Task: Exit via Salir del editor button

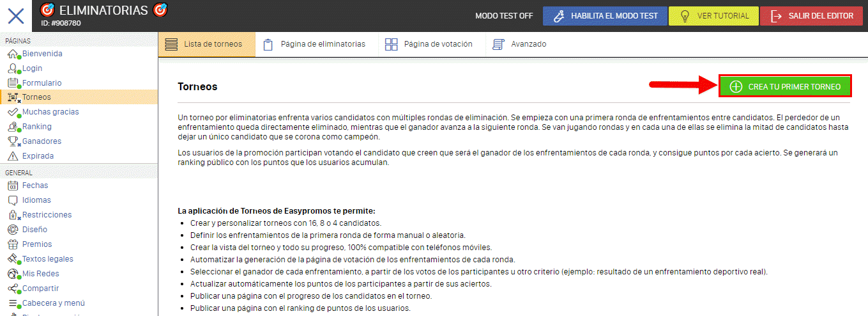Action: tap(811, 16)
